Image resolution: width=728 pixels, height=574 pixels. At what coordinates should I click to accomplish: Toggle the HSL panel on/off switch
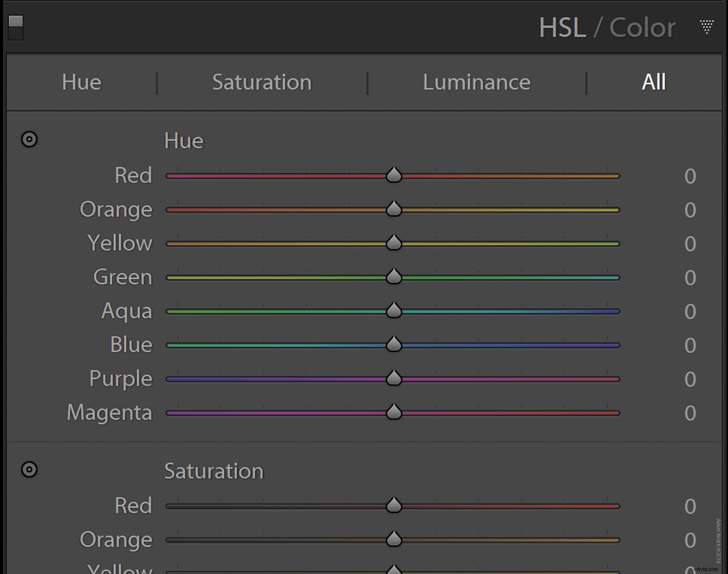coord(16,27)
